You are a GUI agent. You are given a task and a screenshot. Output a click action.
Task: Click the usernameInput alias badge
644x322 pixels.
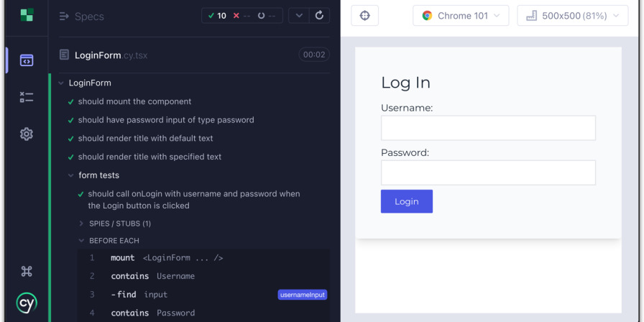[303, 295]
